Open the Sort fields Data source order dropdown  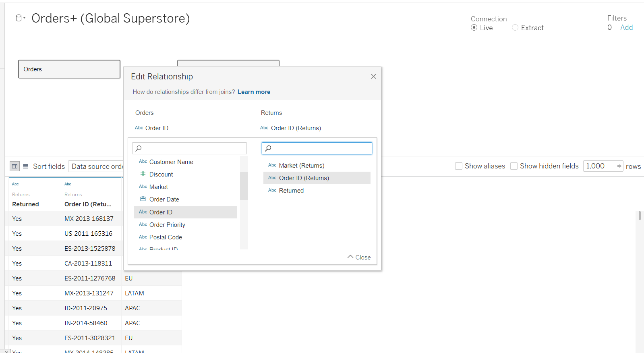pyautogui.click(x=96, y=166)
